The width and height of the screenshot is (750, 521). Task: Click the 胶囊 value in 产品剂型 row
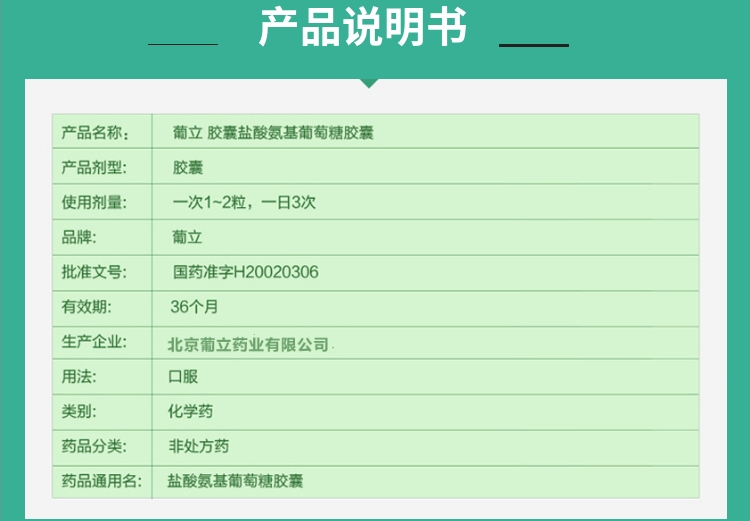188,167
